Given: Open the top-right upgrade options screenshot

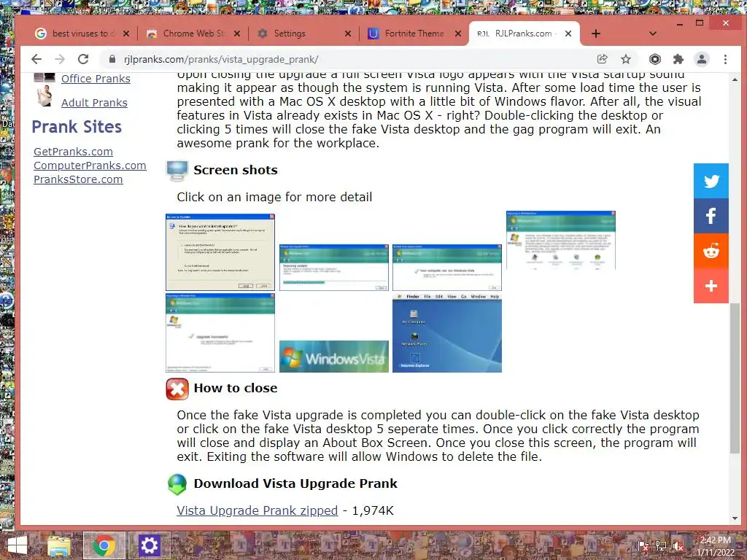Looking at the screenshot, I should click(561, 241).
